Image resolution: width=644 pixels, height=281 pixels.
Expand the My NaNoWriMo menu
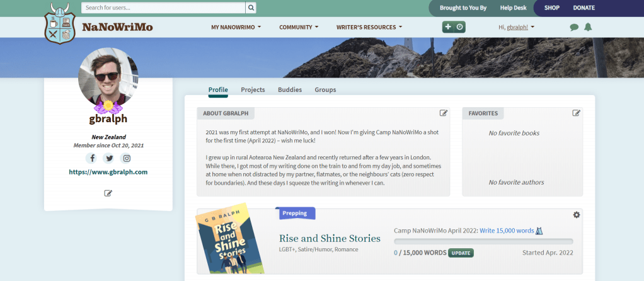click(236, 27)
